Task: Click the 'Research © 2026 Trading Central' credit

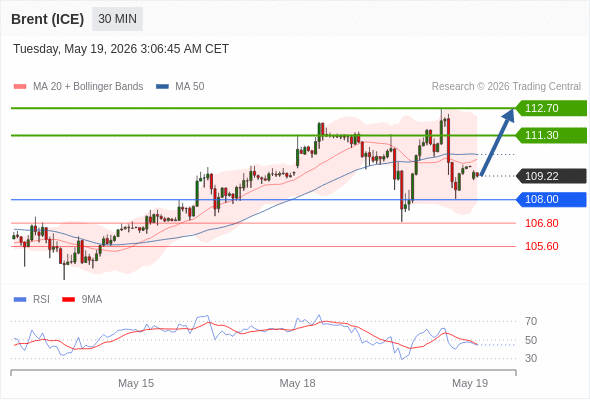Action: point(506,87)
